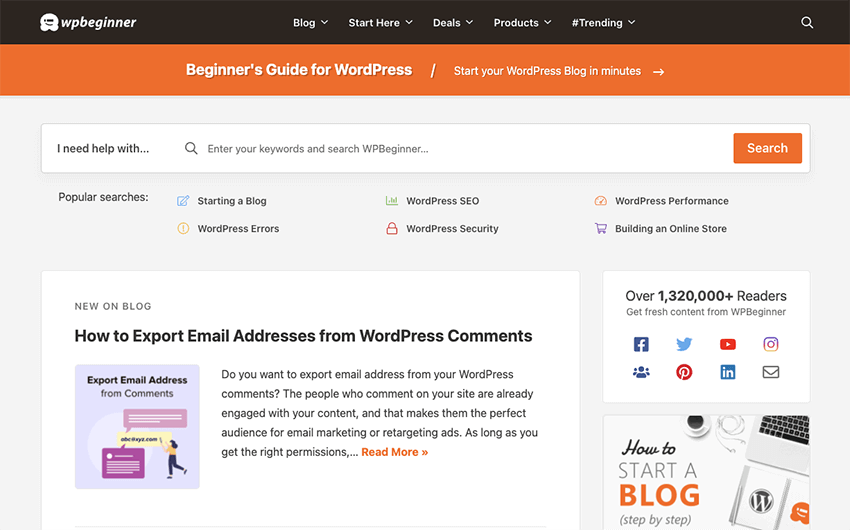This screenshot has height=530, width=850.
Task: Click the Over 1,320,000+ Readers text
Action: 706,296
